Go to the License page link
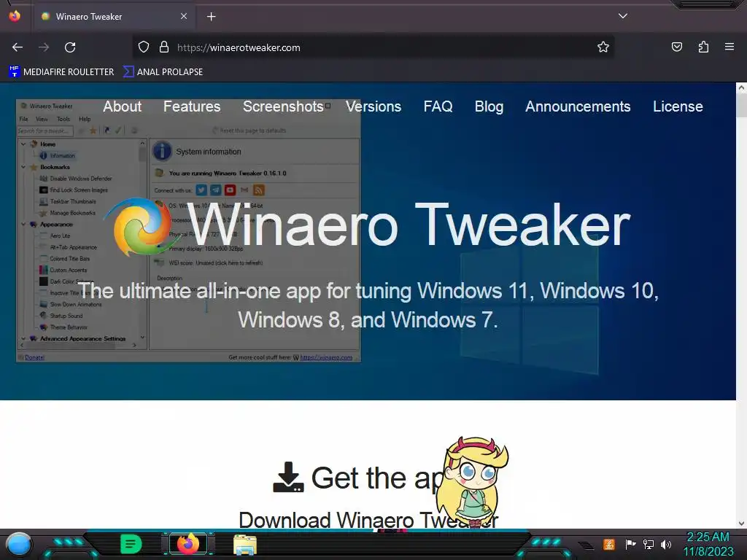 678,106
